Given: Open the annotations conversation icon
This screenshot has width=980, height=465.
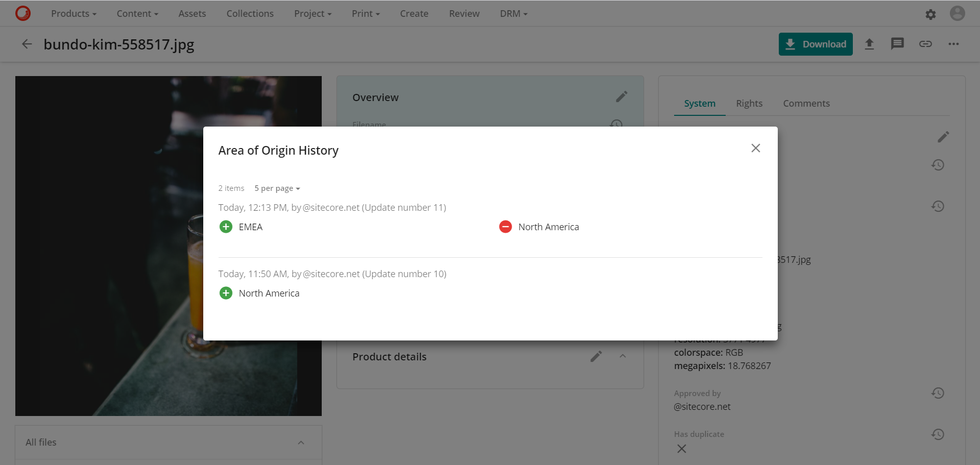Looking at the screenshot, I should (x=898, y=44).
